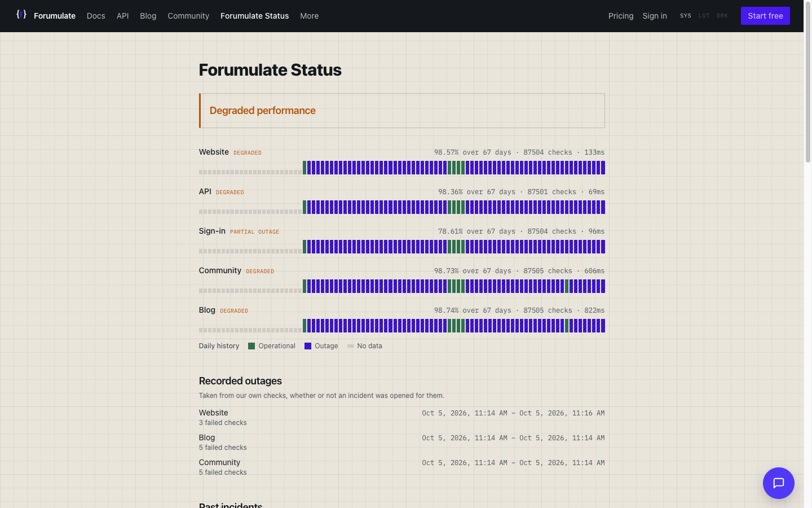Click the Community uptime history bar
This screenshot has height=508, width=812.
click(402, 286)
